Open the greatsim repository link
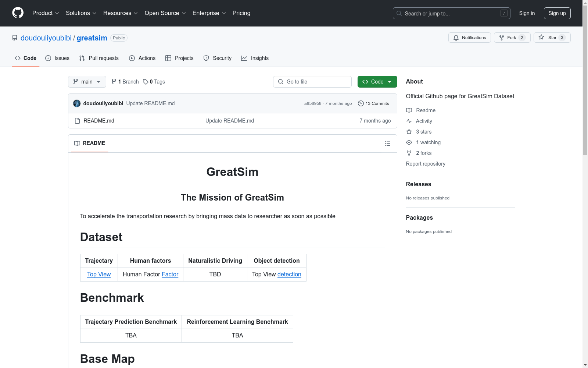This screenshot has height=368, width=588. 92,38
